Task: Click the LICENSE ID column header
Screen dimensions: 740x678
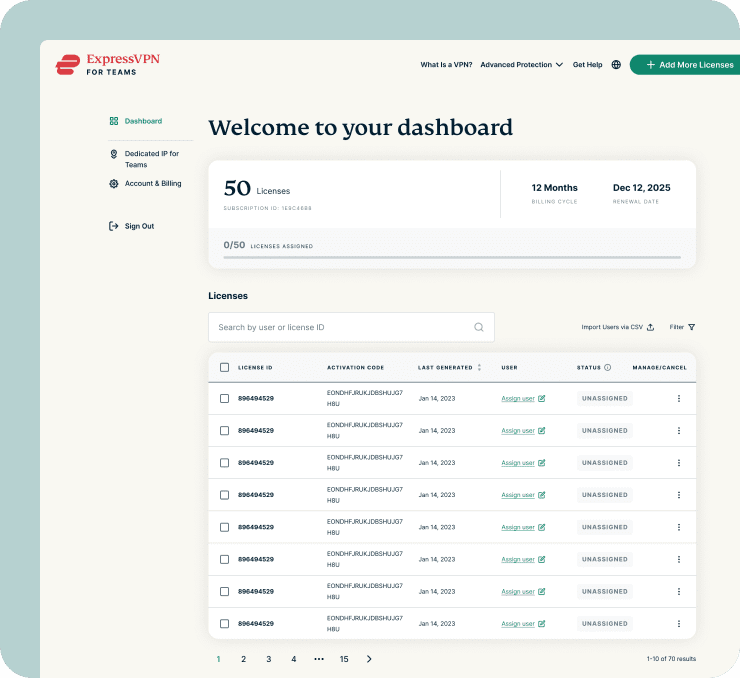Action: pyautogui.click(x=255, y=368)
